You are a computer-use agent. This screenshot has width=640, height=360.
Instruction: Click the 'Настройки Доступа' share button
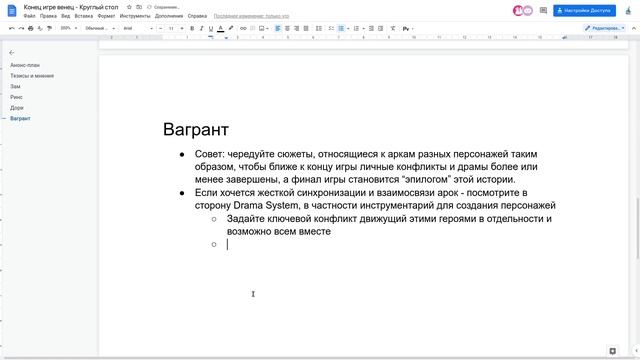(584, 11)
